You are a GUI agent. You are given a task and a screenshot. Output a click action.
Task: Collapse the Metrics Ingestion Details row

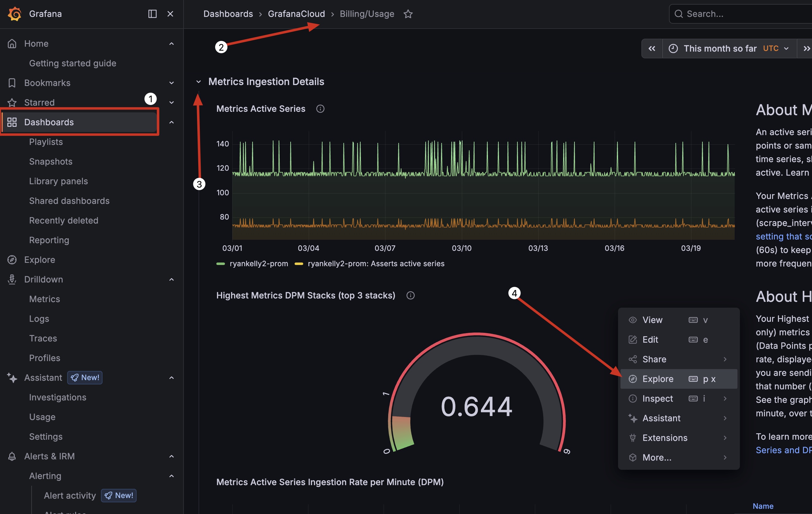coord(199,82)
